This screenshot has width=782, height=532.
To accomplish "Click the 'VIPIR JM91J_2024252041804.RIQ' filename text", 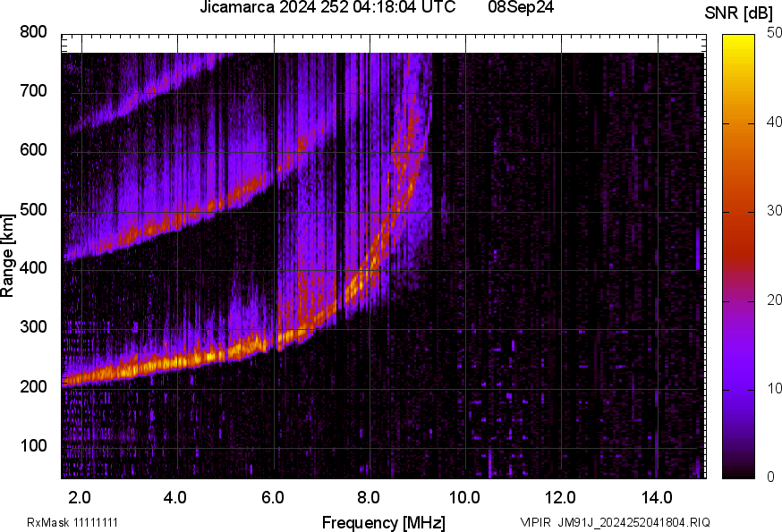I will tap(615, 522).
